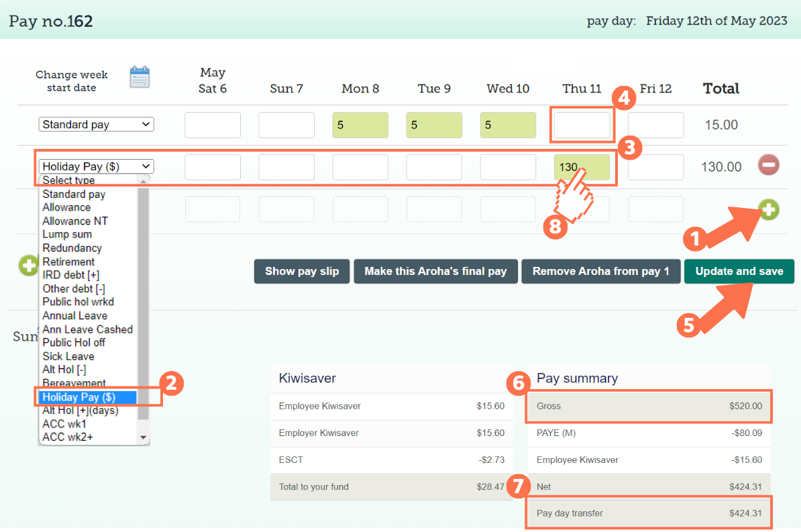This screenshot has height=532, width=801.
Task: Remove Holiday Pay row via red minus icon
Action: (x=769, y=164)
